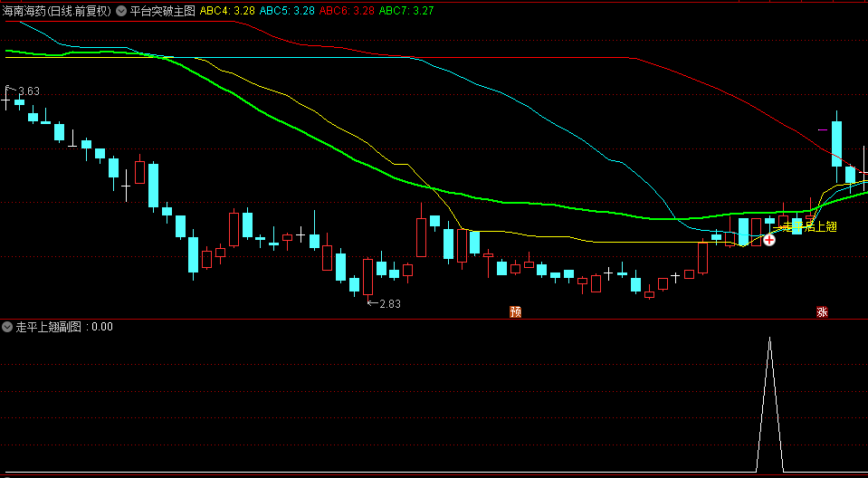Viewport: 868px width, 478px height.
Task: Click the 平台突破主图 indicator name
Action: [162, 11]
